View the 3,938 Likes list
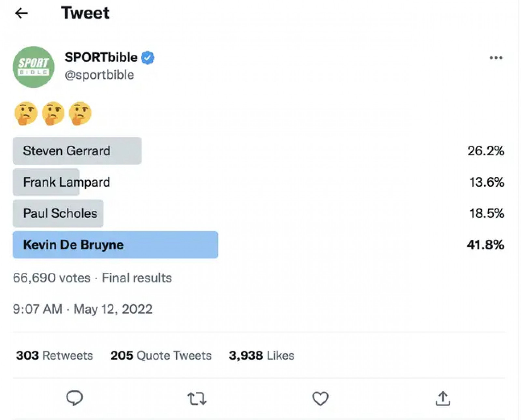521x420 pixels. tap(261, 355)
